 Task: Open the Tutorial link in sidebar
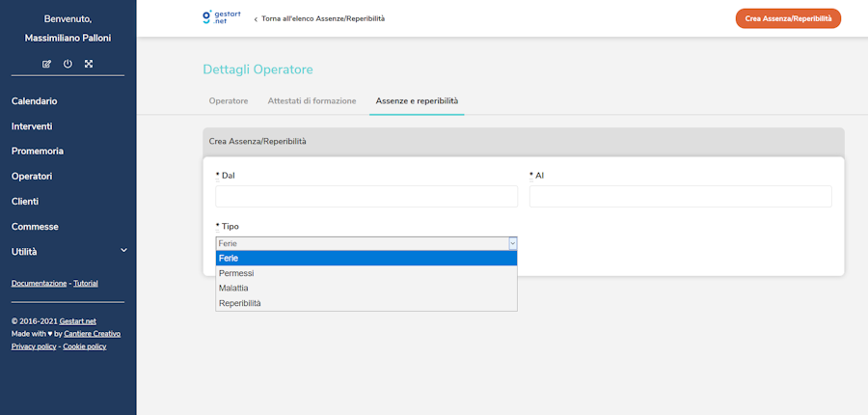[x=86, y=283]
